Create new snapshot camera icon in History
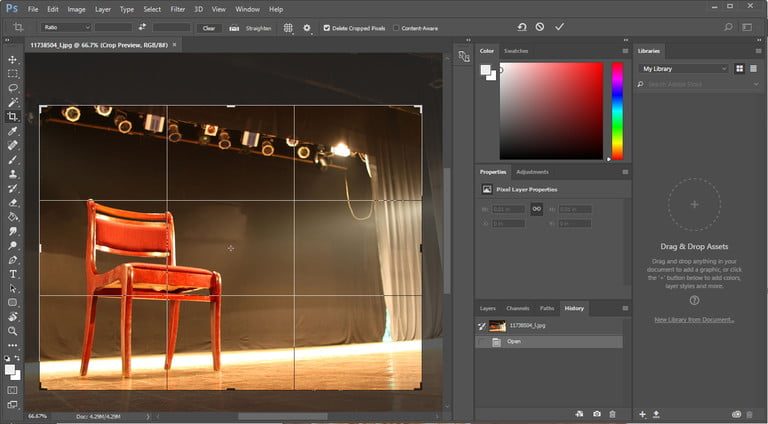The height and width of the screenshot is (424, 768). [597, 413]
